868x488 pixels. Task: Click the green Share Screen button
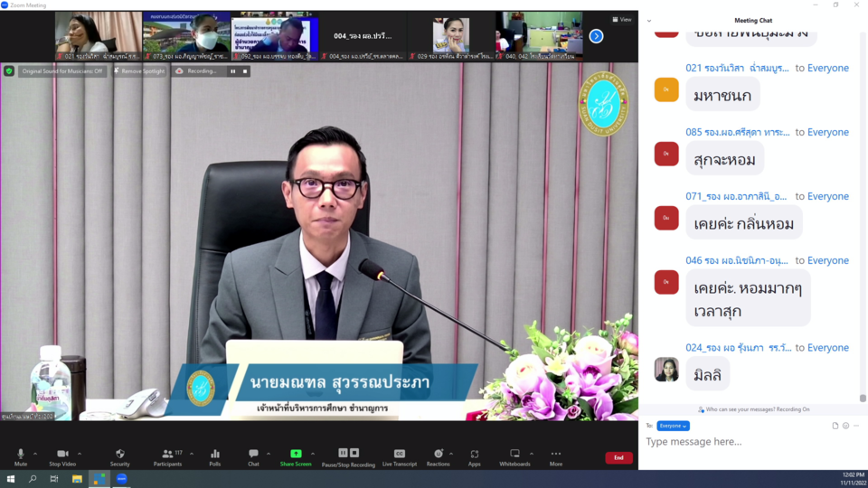(x=297, y=457)
